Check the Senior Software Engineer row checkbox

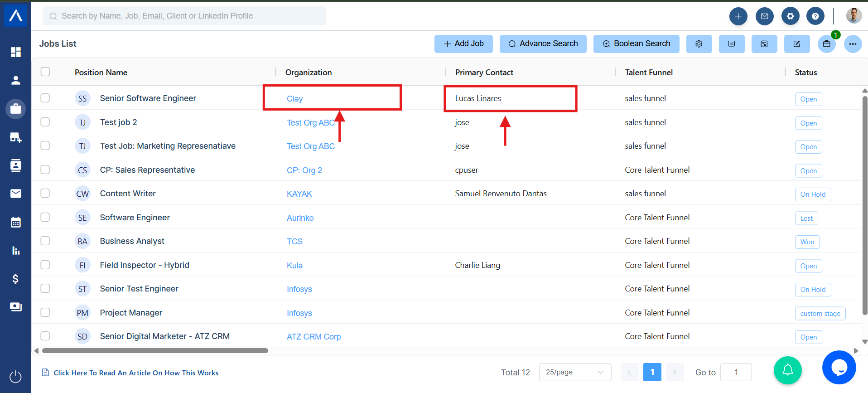45,98
